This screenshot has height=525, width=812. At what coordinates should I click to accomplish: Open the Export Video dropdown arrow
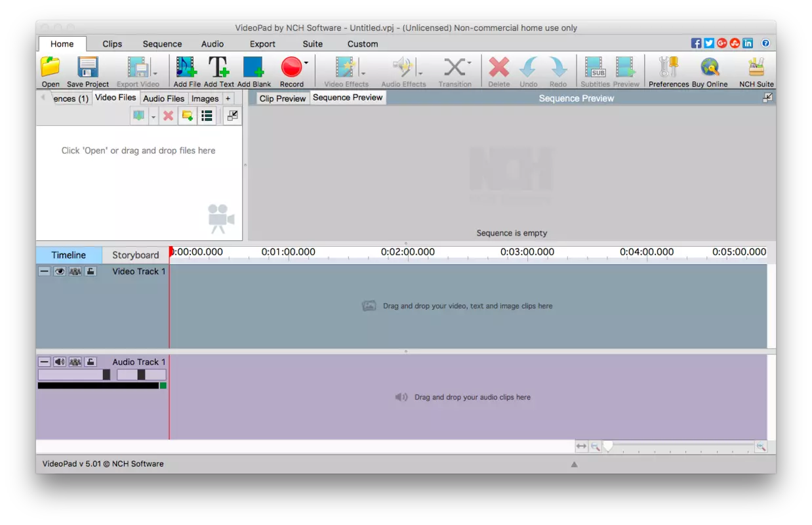tap(155, 73)
